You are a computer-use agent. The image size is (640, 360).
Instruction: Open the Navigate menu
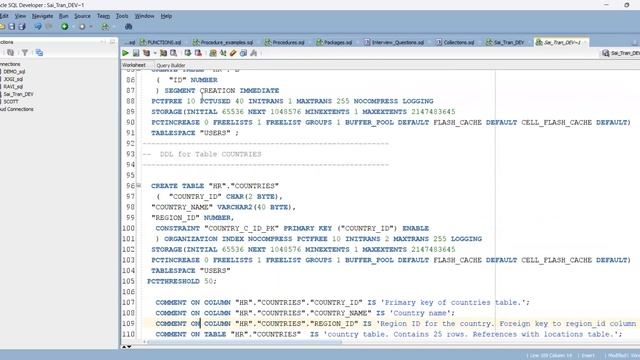point(42,16)
